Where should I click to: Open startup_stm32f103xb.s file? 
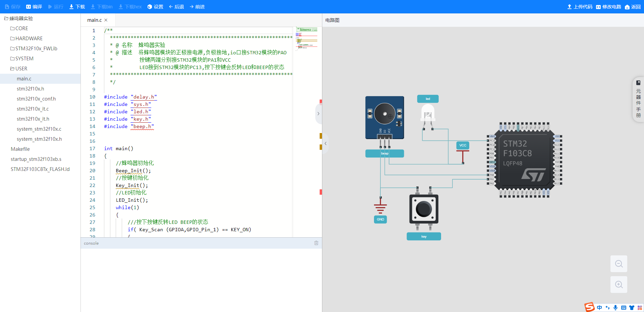coord(36,159)
